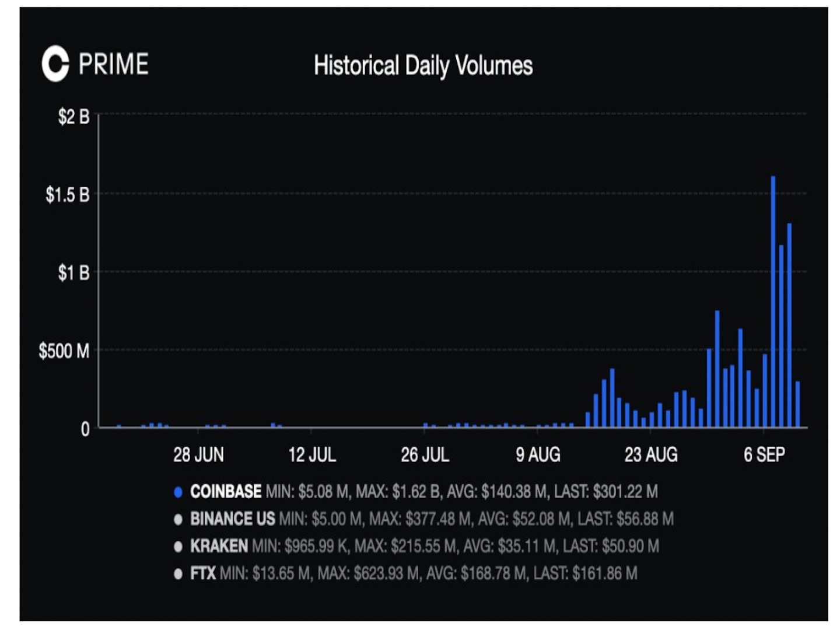Click the tallest blue bar near 6 SEP

coord(773,302)
